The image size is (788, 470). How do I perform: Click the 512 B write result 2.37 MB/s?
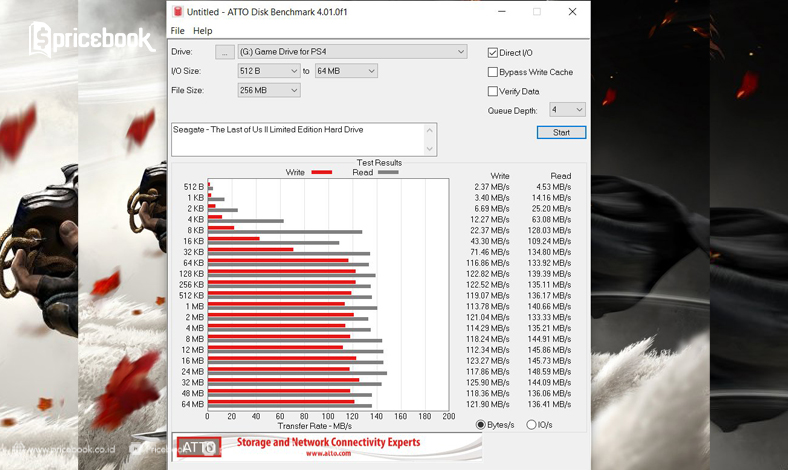click(x=491, y=187)
